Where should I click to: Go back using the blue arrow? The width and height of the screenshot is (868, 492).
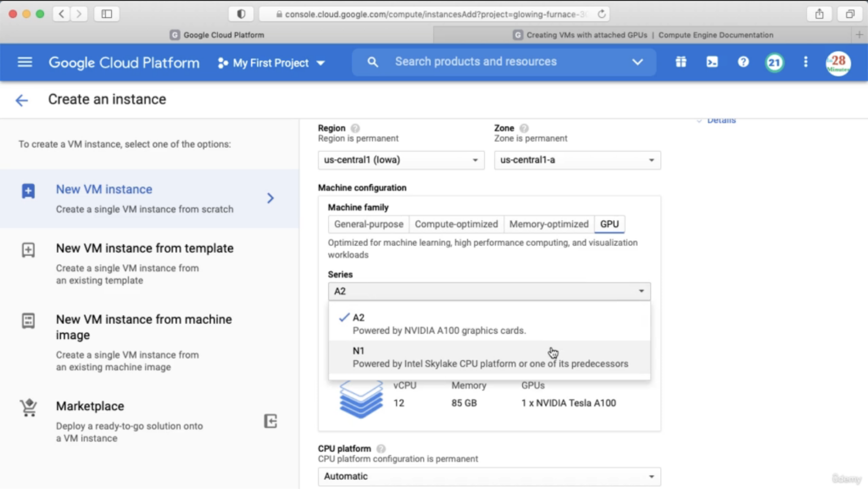click(x=21, y=100)
